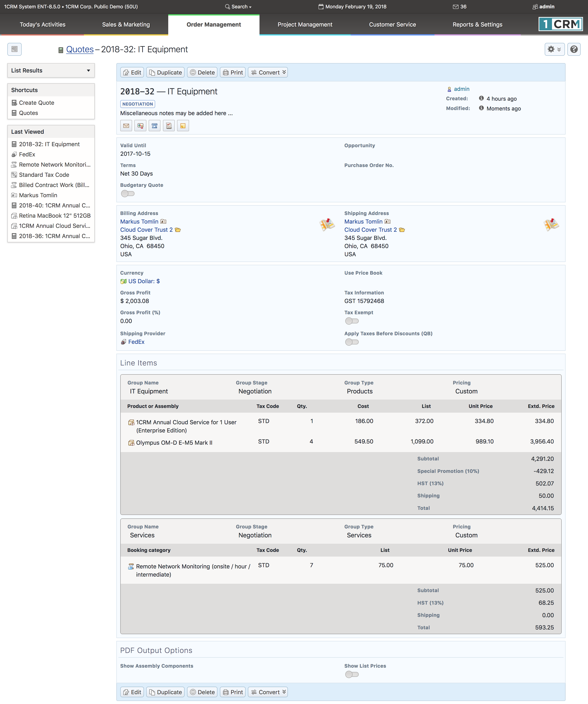Open Retina MacBook 12" 512GB in Last Viewed
This screenshot has height=704, width=588.
55,216
